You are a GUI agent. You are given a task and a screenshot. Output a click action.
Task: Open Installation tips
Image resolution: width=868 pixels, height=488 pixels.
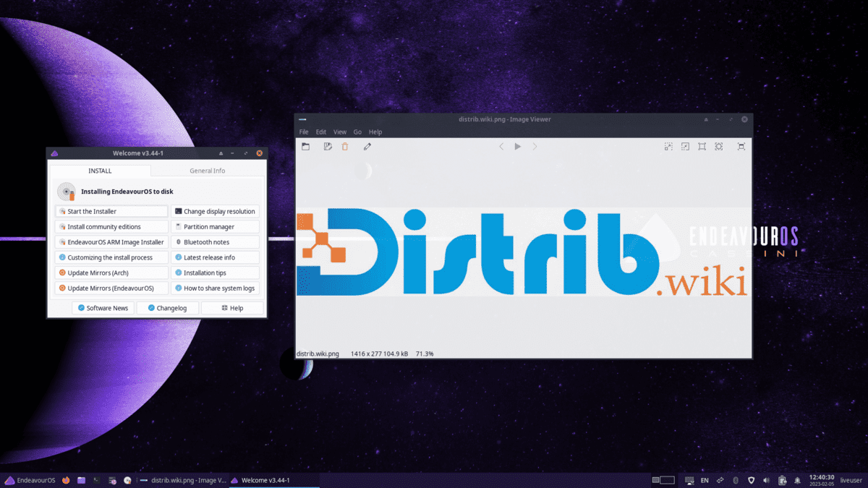pyautogui.click(x=216, y=273)
